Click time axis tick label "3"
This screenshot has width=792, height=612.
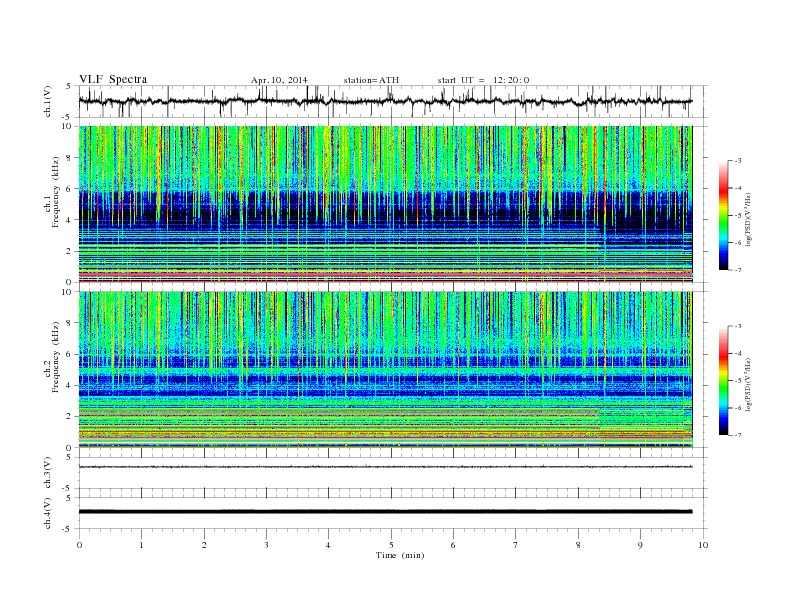[266, 545]
